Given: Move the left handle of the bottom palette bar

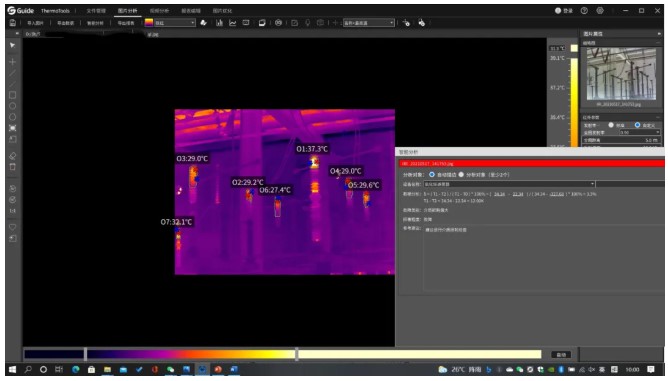Looking at the screenshot, I should 86,354.
